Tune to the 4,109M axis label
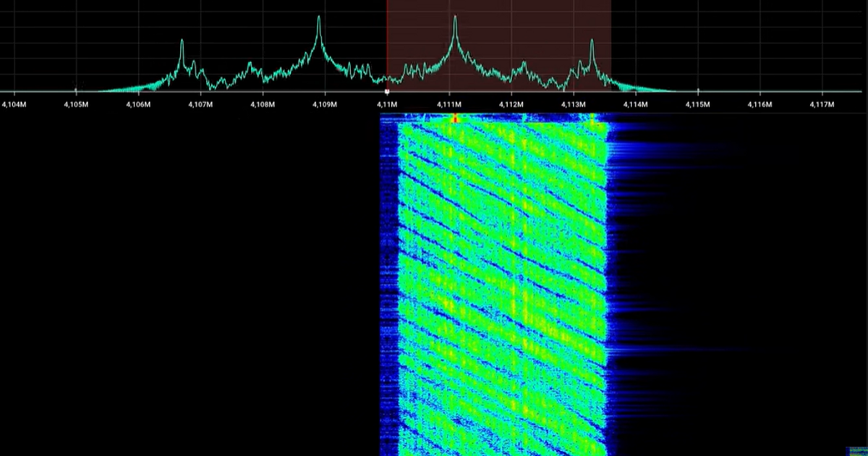The width and height of the screenshot is (868, 456). coord(325,105)
